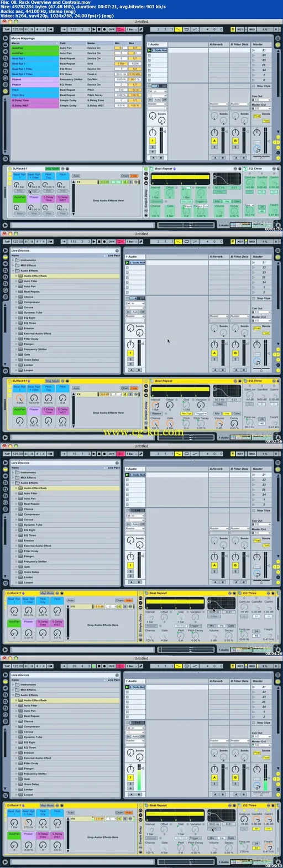
Task: Toggle Beat Repeat's Repeat button in the 00:02:56 frame
Action: pos(157,413)
